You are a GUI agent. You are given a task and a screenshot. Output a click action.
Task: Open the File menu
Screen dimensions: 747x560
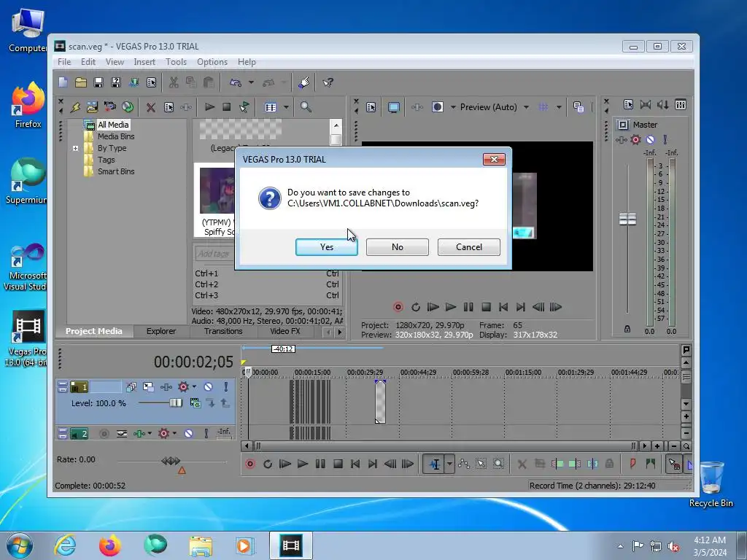pos(64,62)
